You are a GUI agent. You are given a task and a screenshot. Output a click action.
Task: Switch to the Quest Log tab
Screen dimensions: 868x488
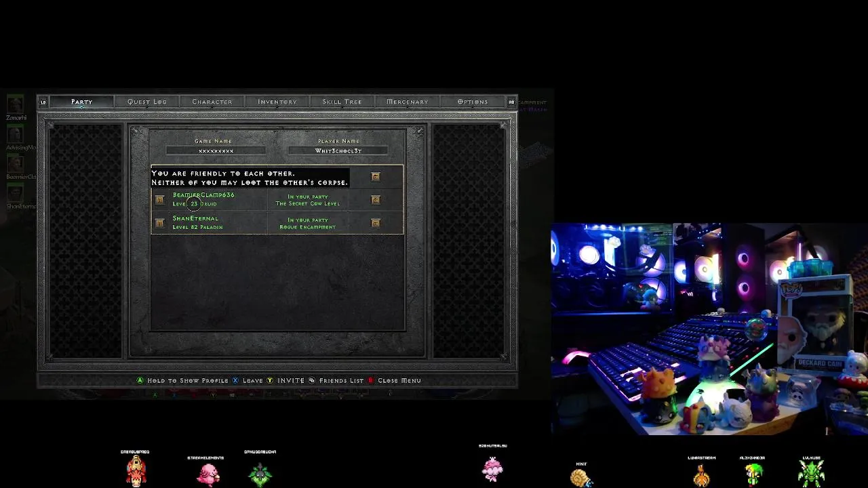[x=147, y=102]
